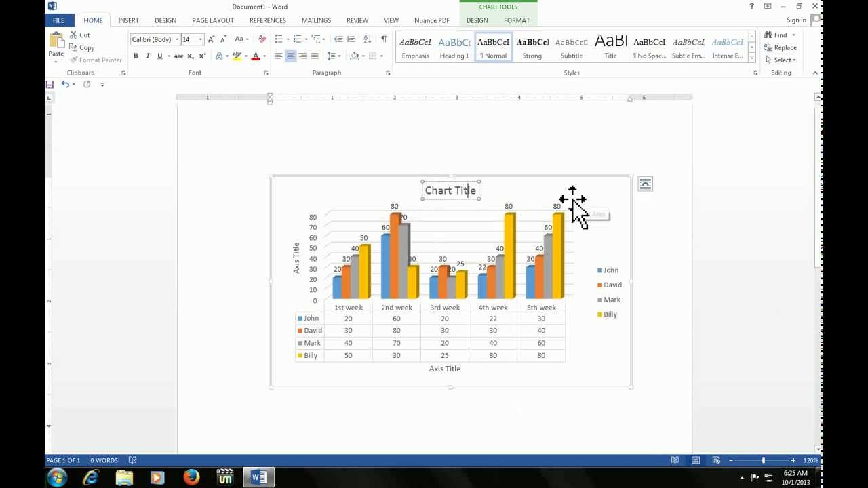
Task: Zoom in with the plus button
Action: coord(793,461)
